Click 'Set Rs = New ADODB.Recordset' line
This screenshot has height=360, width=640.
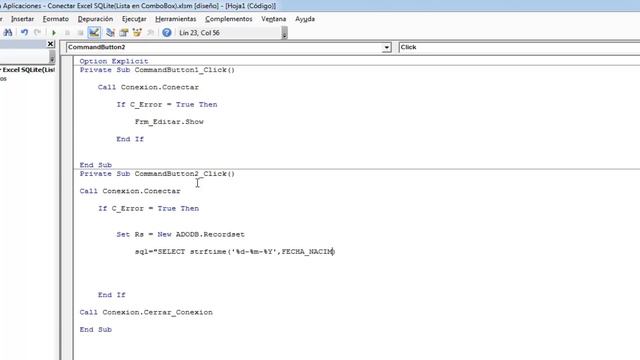180,235
